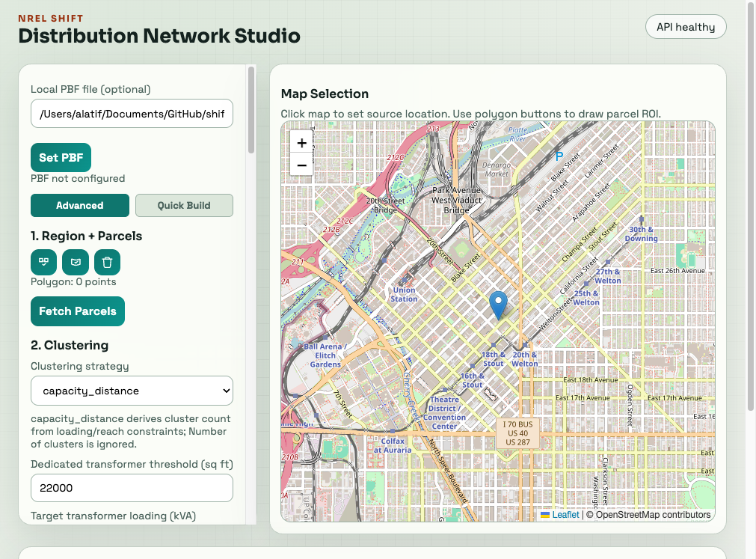756x559 pixels.
Task: Zoom out the map with minus button
Action: click(302, 165)
